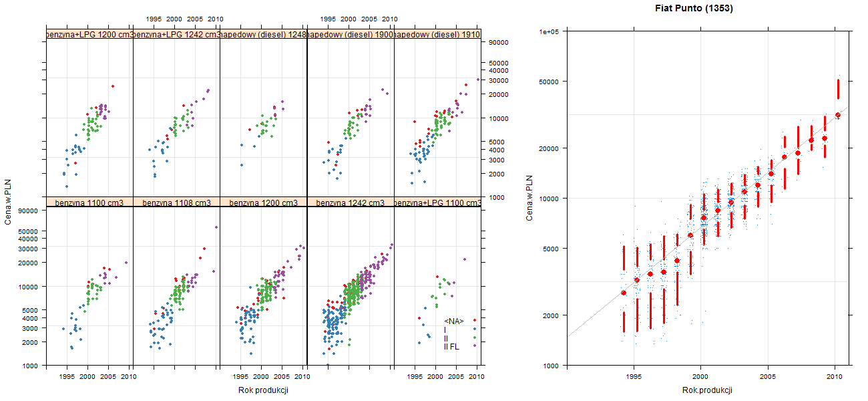Select the 'benzyna+LPG 1200 cm3' panel strip
This screenshot has height=401, width=868.
click(x=89, y=34)
